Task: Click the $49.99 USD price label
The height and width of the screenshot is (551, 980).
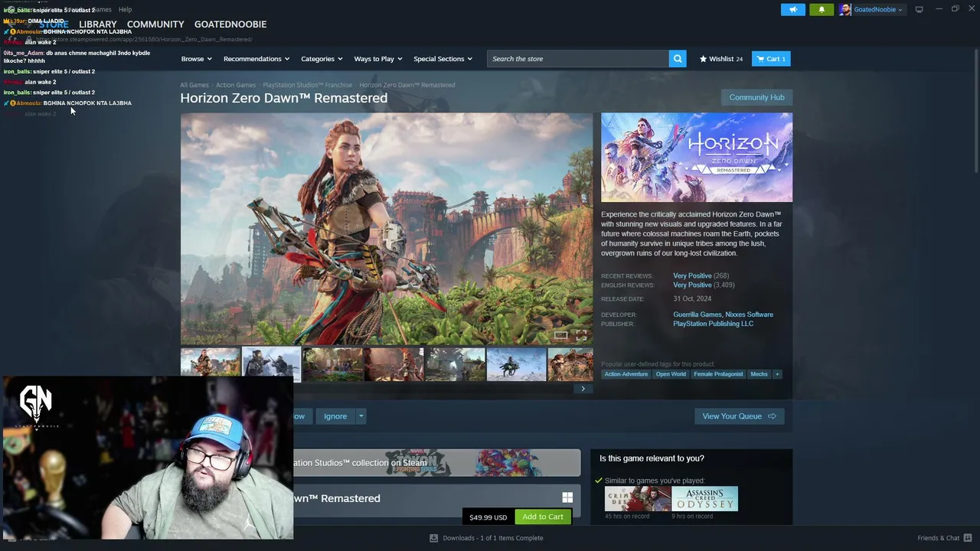Action: (488, 517)
